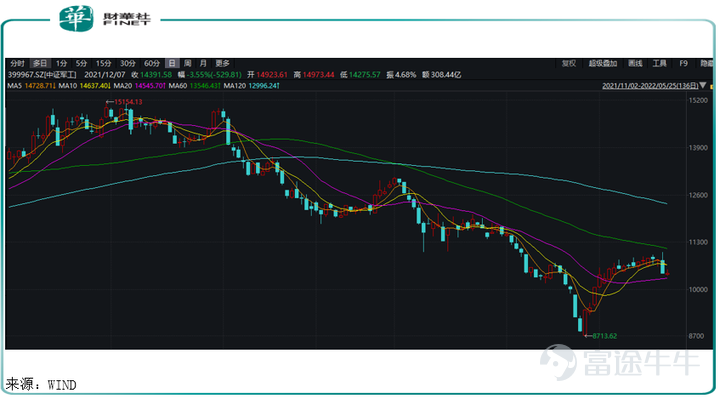The width and height of the screenshot is (720, 399).
Task: Click the 10000 price axis label
Action: pos(698,290)
